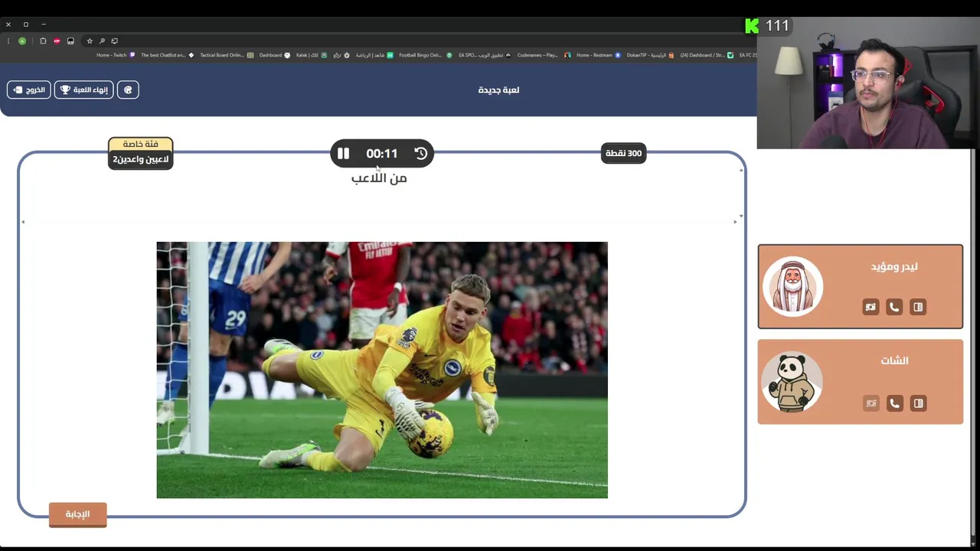Use the phone lifeline for الشات team
980x551 pixels.
[894, 403]
